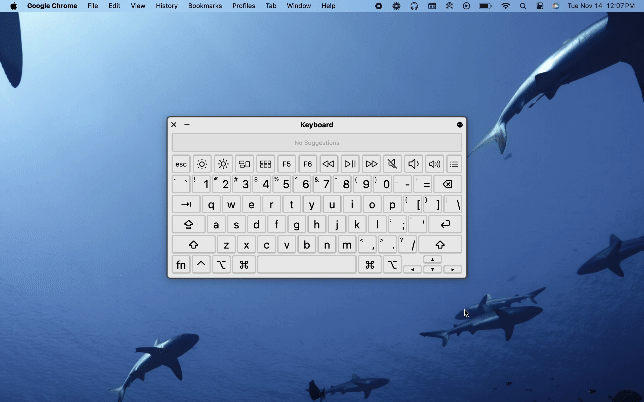
Task: Click the No Suggestions bar
Action: pos(316,143)
